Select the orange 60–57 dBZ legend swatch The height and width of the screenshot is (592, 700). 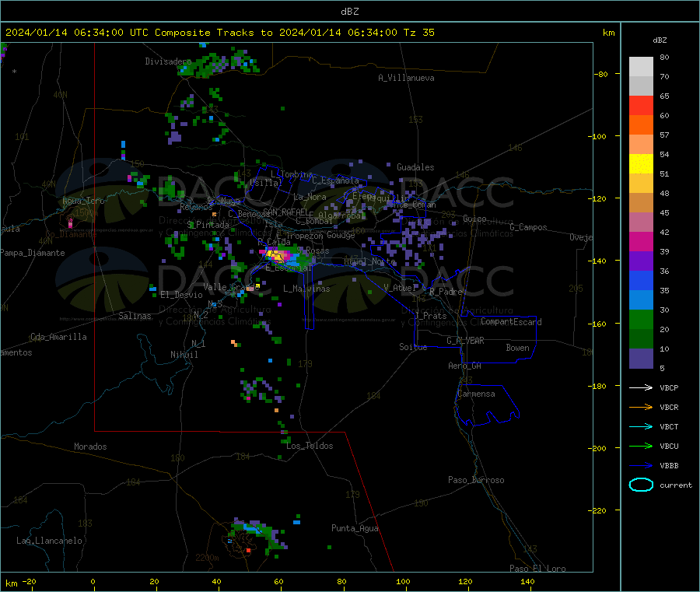641,125
